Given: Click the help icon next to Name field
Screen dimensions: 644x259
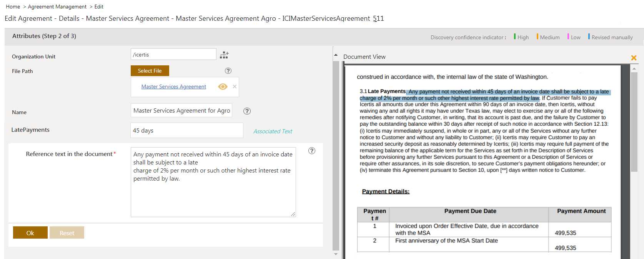Looking at the screenshot, I should (247, 111).
